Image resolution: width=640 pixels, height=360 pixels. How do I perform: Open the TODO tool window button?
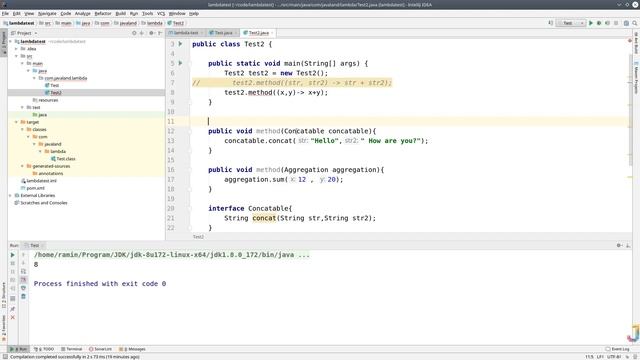tap(44, 349)
